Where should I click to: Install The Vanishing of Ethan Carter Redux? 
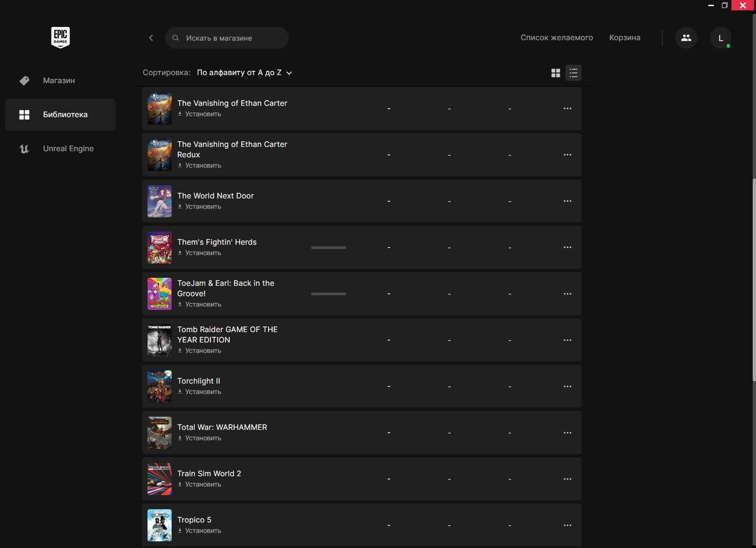pos(200,165)
